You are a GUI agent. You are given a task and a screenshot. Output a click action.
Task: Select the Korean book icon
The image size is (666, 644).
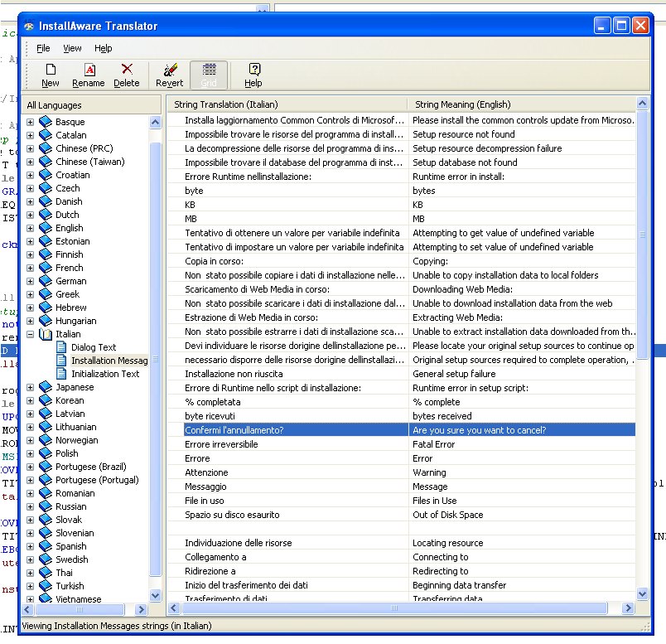pos(46,400)
